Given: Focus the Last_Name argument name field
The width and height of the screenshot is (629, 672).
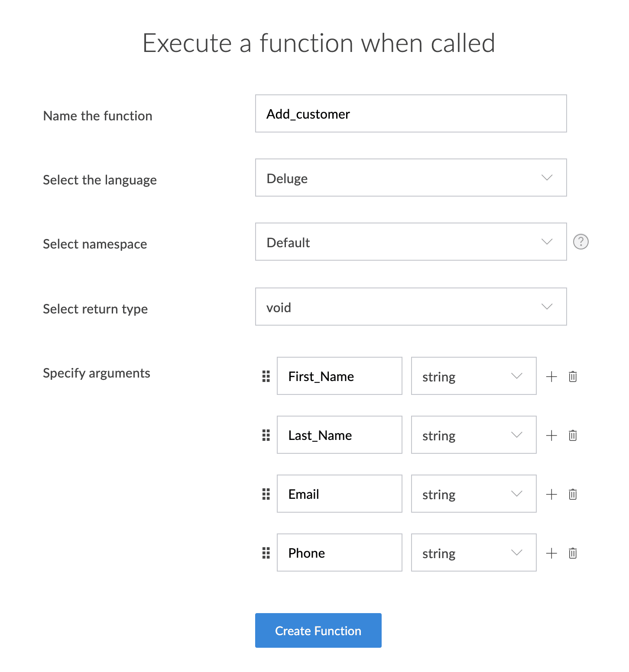Looking at the screenshot, I should click(x=339, y=435).
